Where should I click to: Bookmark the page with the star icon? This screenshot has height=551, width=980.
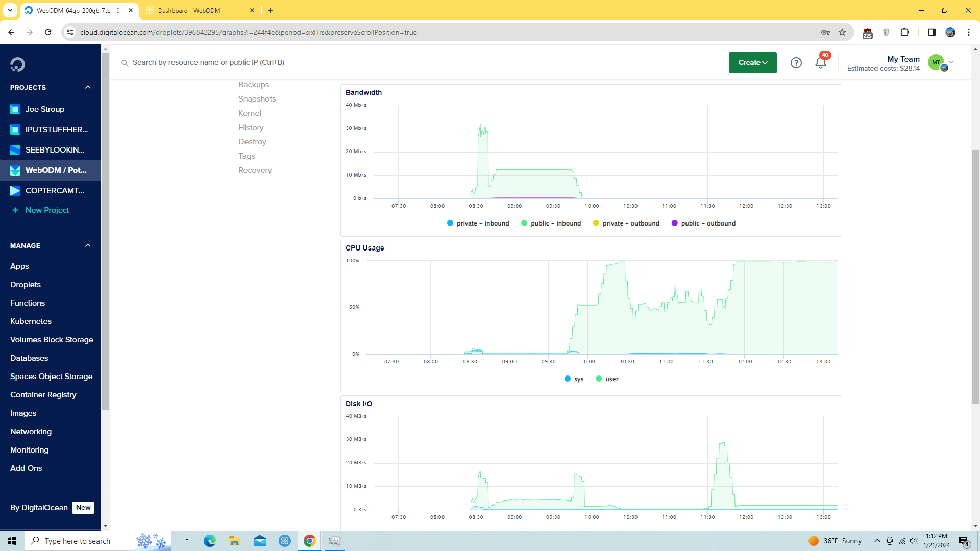[x=842, y=32]
